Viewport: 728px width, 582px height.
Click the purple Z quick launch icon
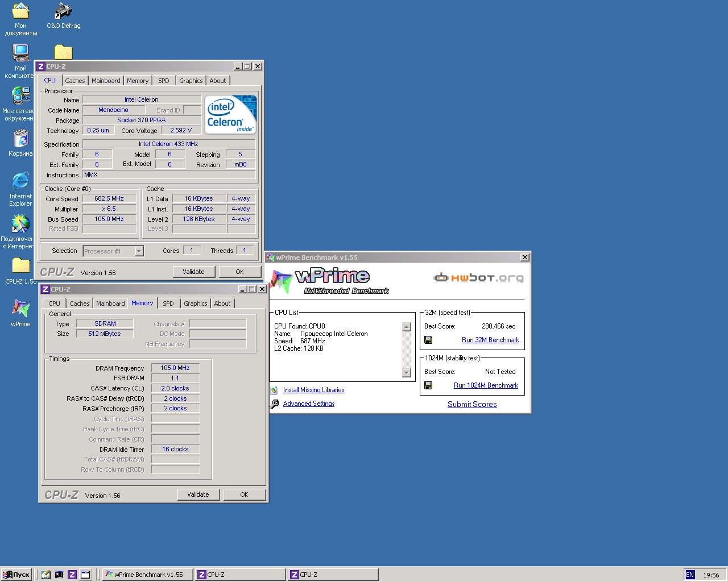(x=72, y=575)
